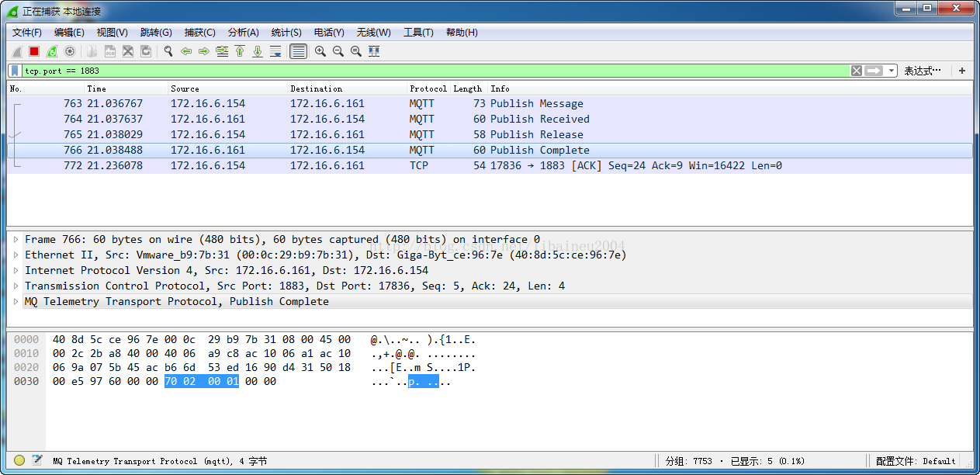
Task: Open the 电话(Y) menu
Action: [x=329, y=33]
